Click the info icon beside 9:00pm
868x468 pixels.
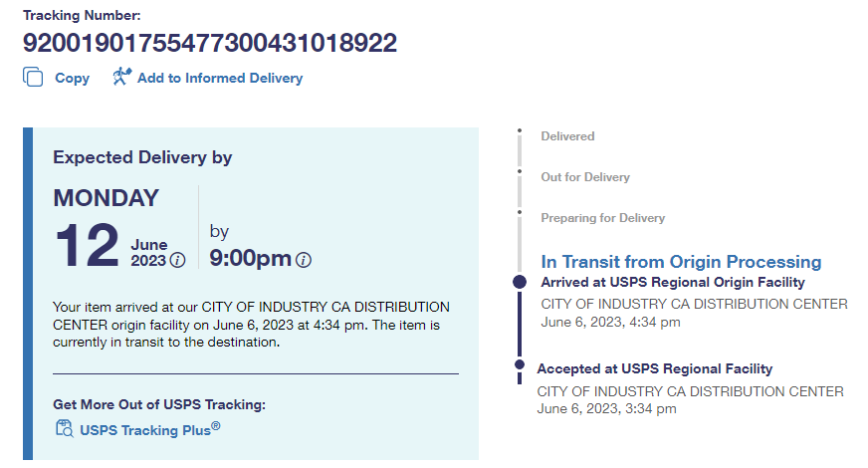(304, 260)
